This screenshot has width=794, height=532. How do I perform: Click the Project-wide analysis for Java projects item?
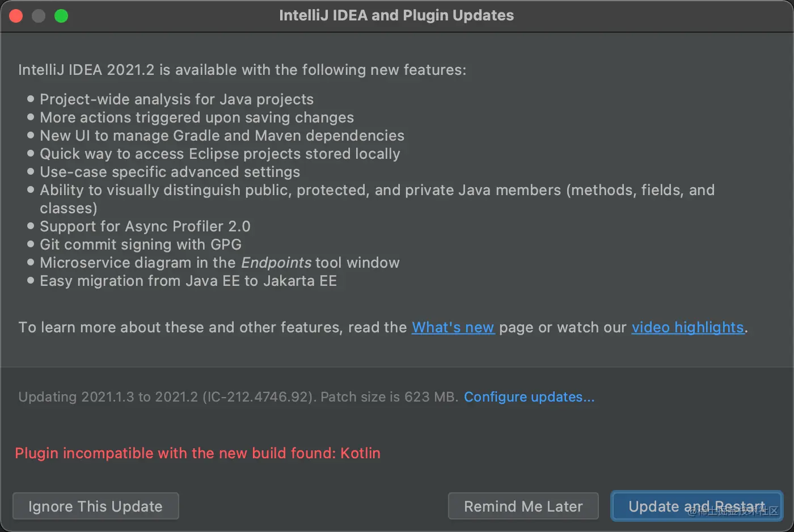coord(176,99)
